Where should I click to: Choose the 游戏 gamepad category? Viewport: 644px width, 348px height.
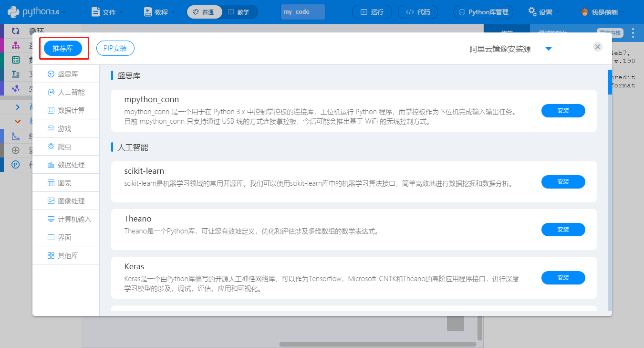point(66,128)
